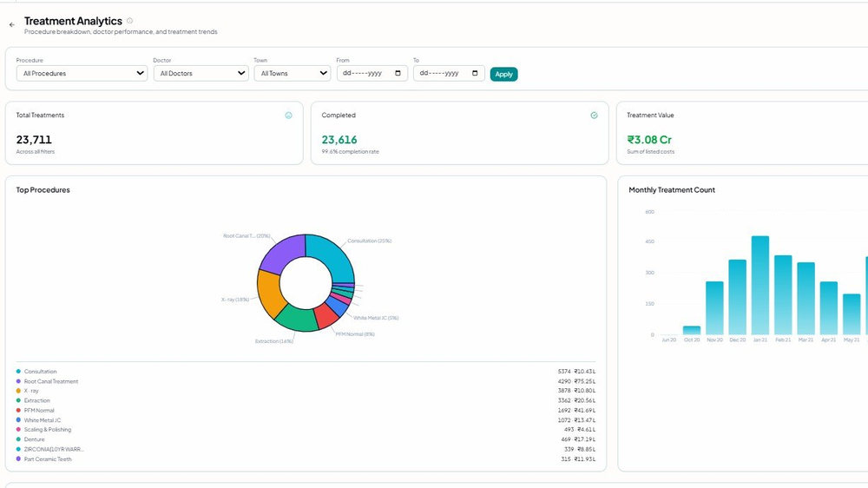Click the From date input field
868x488 pixels.
pos(372,73)
